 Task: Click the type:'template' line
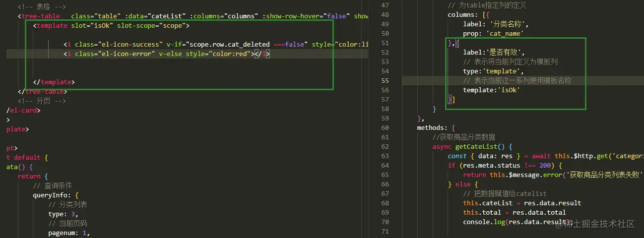(494, 71)
